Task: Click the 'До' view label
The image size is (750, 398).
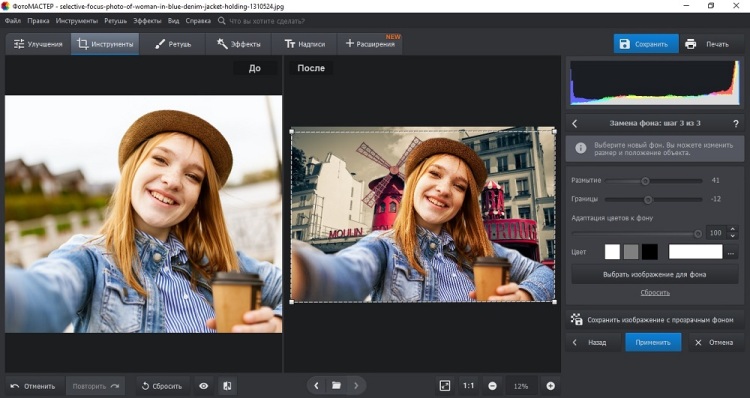Action: click(255, 68)
